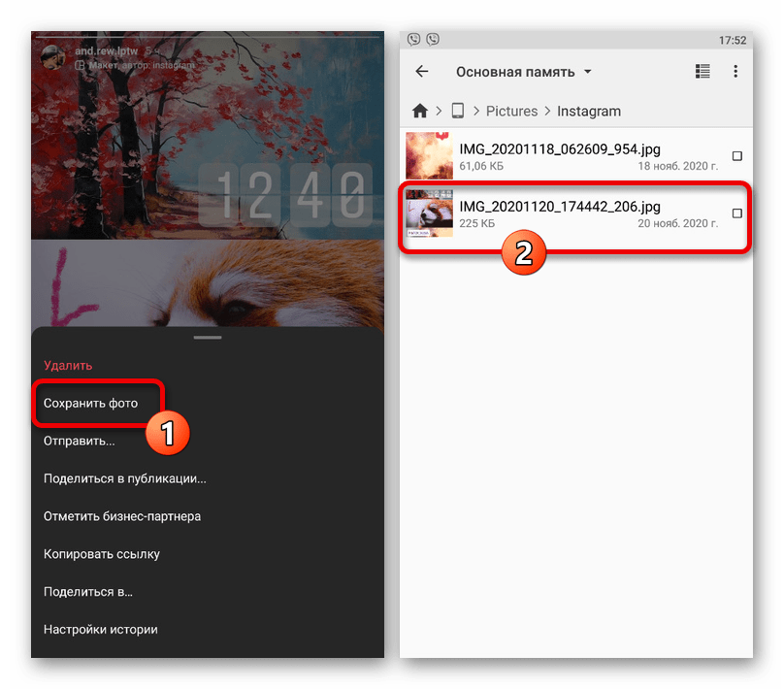This screenshot has height=689, width=784.
Task: Tap the Viber notification icon in status bar
Action: [414, 40]
